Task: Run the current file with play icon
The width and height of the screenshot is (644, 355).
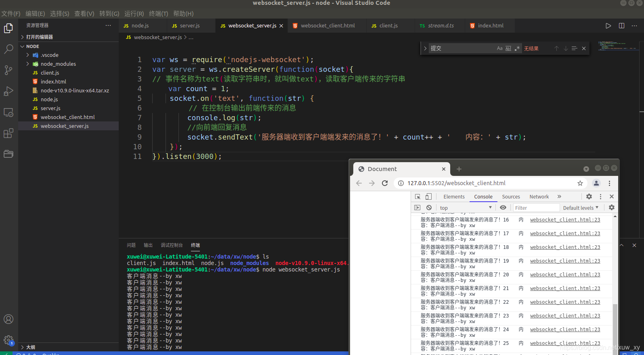Action: tap(608, 26)
